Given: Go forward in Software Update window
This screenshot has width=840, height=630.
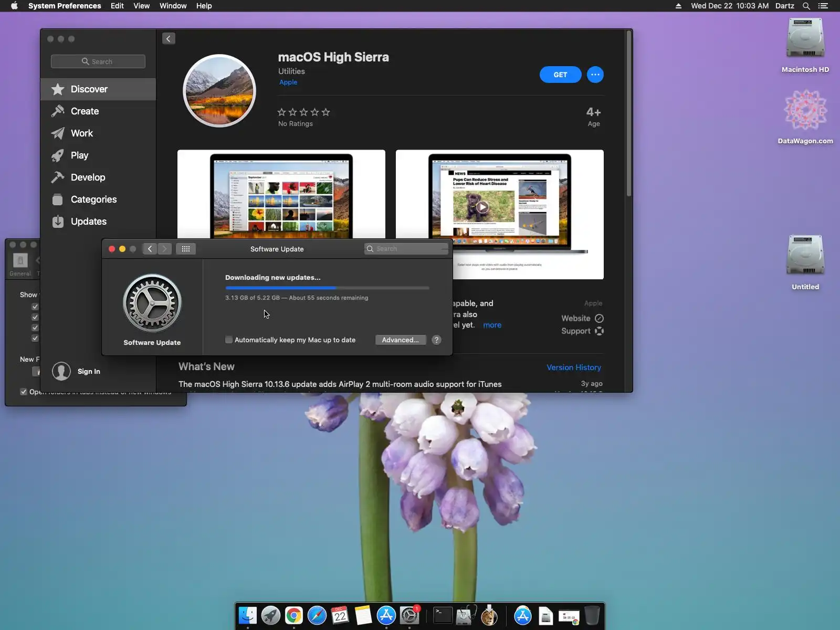Looking at the screenshot, I should (164, 249).
